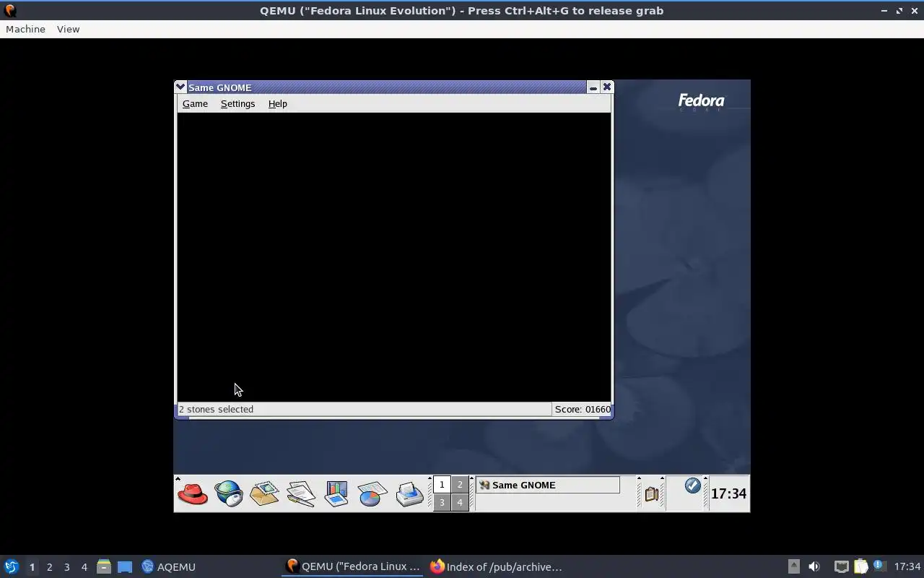Viewport: 924px width, 578px height.
Task: Open the Settings menu in Same GNOME
Action: (x=237, y=103)
